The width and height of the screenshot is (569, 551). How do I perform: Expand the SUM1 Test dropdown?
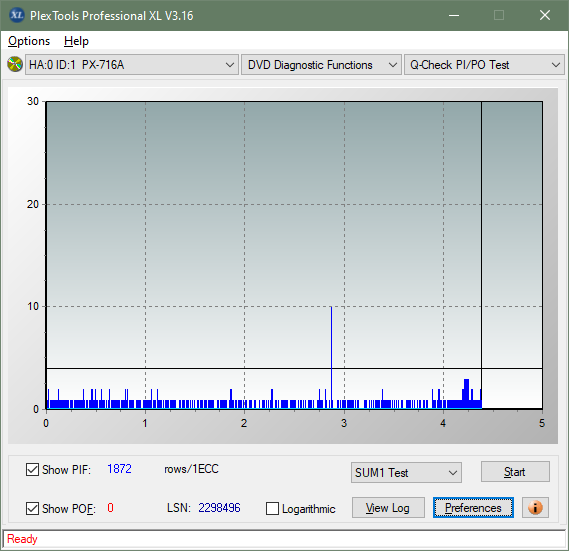click(x=406, y=473)
